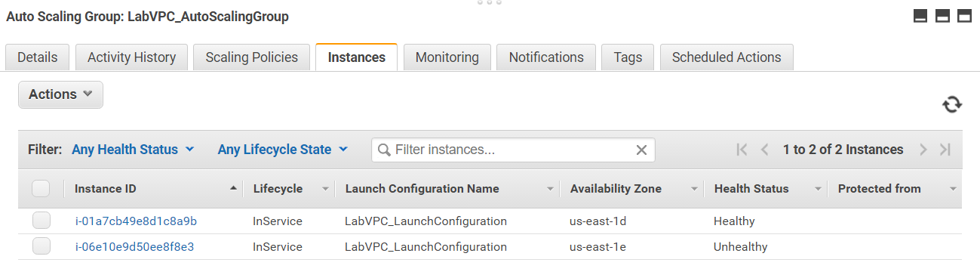Go to last page of instances
980x278 pixels.
click(x=945, y=150)
